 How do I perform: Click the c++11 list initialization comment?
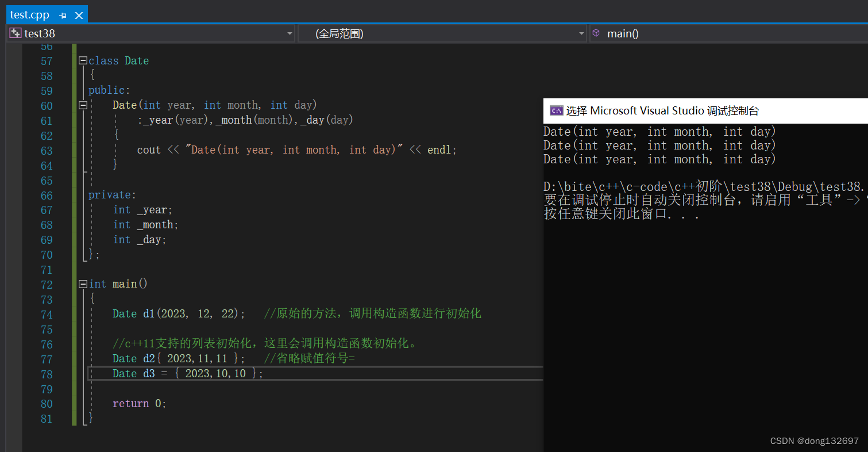pos(265,344)
